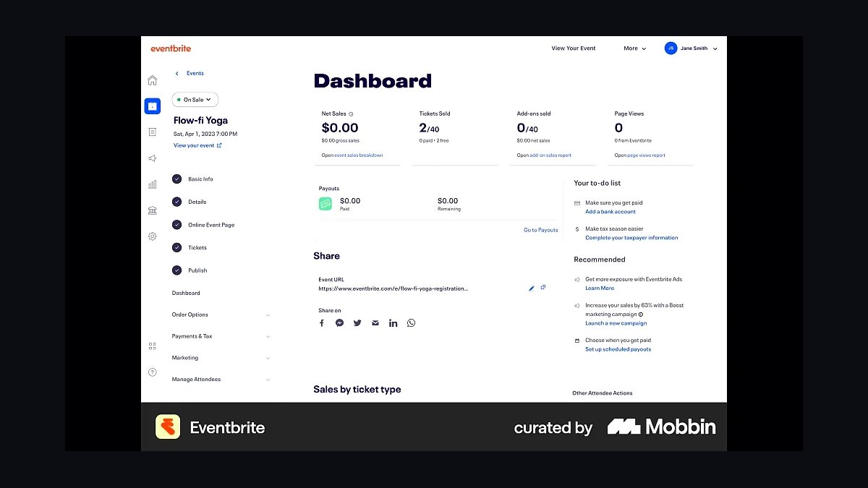Open the Settings gear icon in sidebar

pos(152,236)
